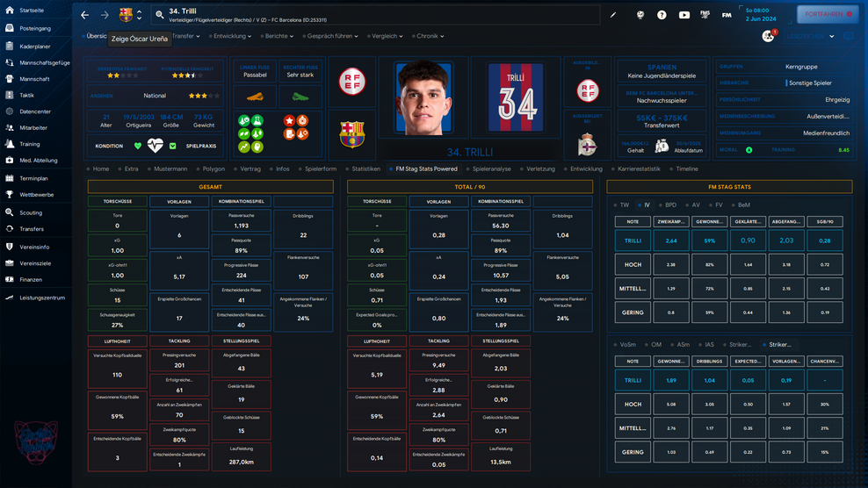The width and height of the screenshot is (868, 488).
Task: Open Taktik in the sidebar
Action: [26, 95]
